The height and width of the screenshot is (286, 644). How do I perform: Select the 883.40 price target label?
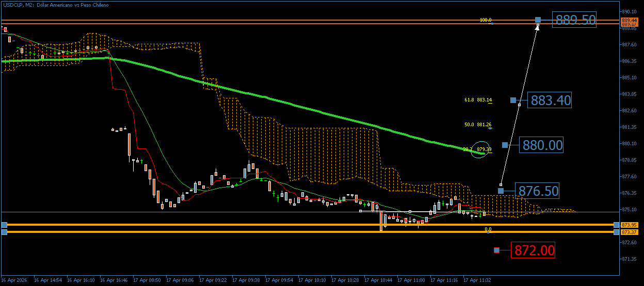549,100
